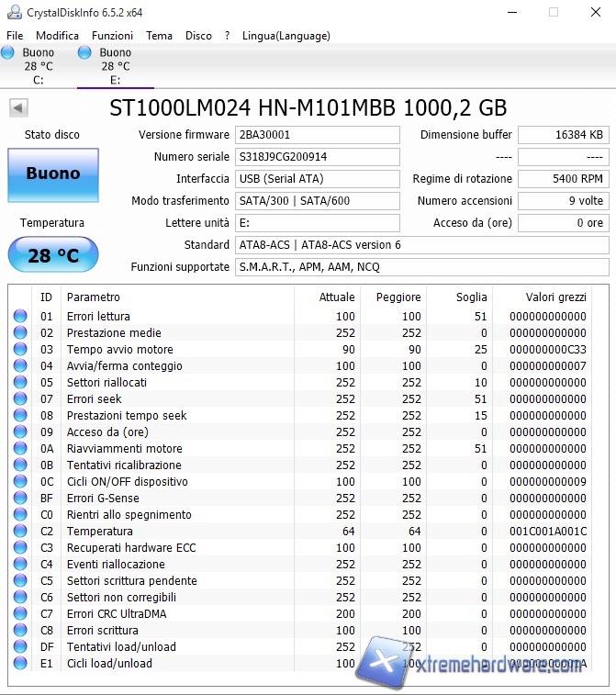Click the Versione firmware field
The image size is (616, 695).
(318, 135)
